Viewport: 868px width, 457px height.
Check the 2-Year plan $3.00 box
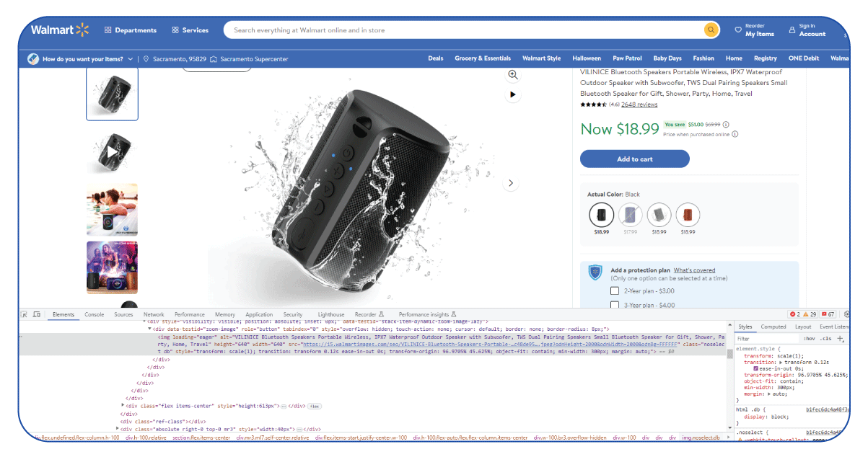[x=615, y=290]
